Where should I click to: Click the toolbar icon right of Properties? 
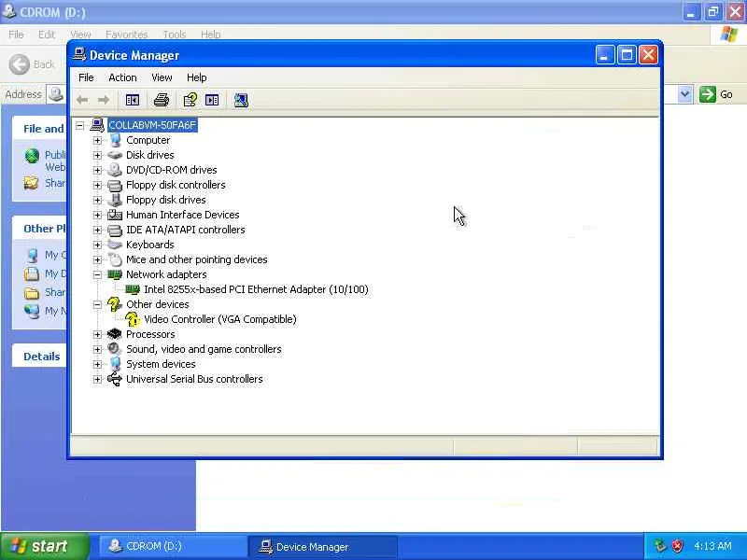(212, 100)
